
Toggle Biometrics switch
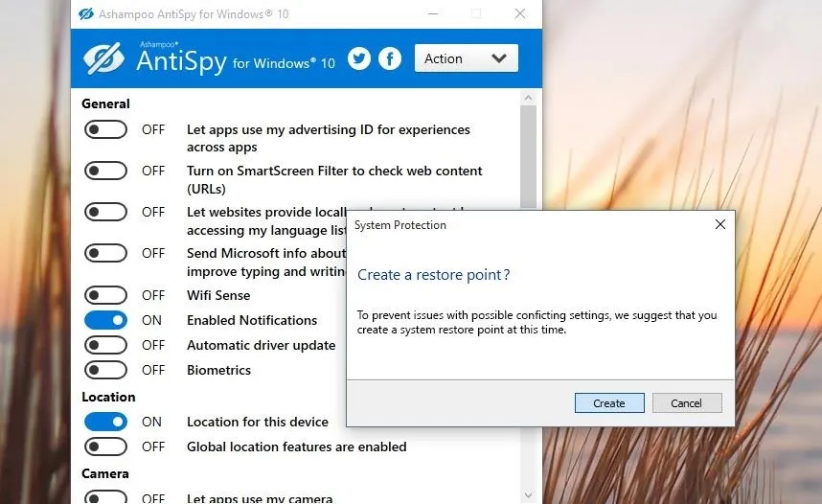pyautogui.click(x=105, y=370)
